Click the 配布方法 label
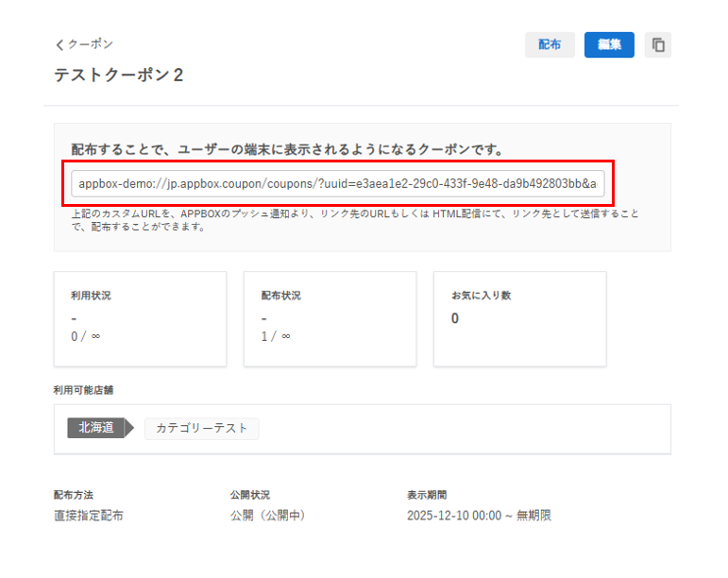Image resolution: width=728 pixels, height=578 pixels. pos(74,495)
